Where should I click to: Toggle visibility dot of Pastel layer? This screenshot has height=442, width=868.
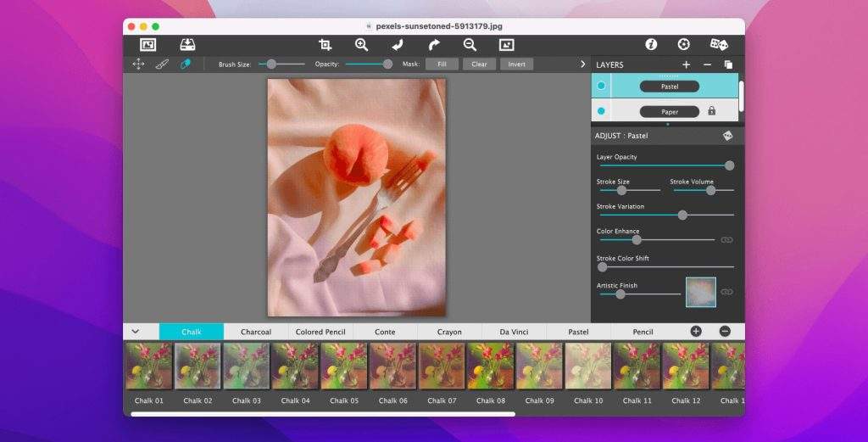[x=601, y=86]
